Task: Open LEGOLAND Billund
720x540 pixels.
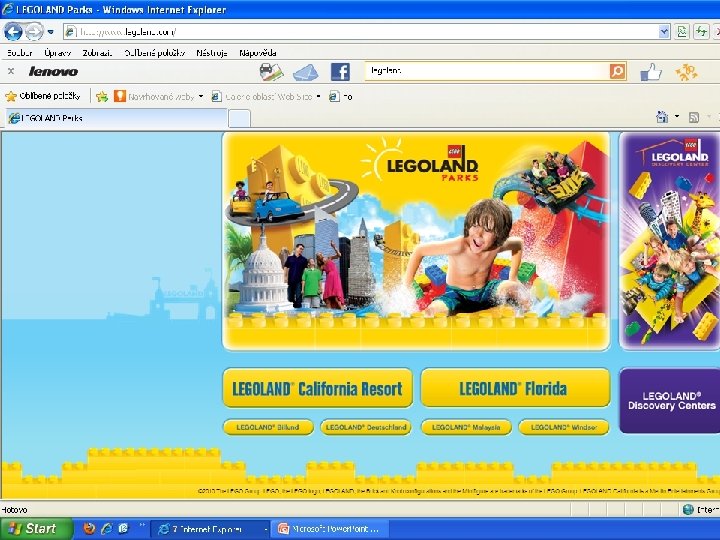Action: [268, 427]
